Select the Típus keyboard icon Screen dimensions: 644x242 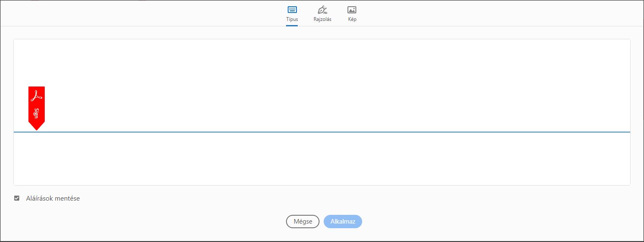292,10
